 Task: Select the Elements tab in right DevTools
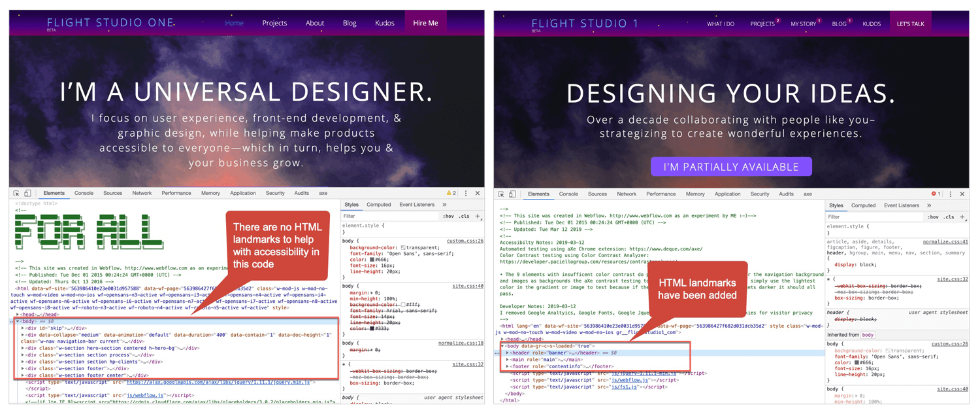538,194
